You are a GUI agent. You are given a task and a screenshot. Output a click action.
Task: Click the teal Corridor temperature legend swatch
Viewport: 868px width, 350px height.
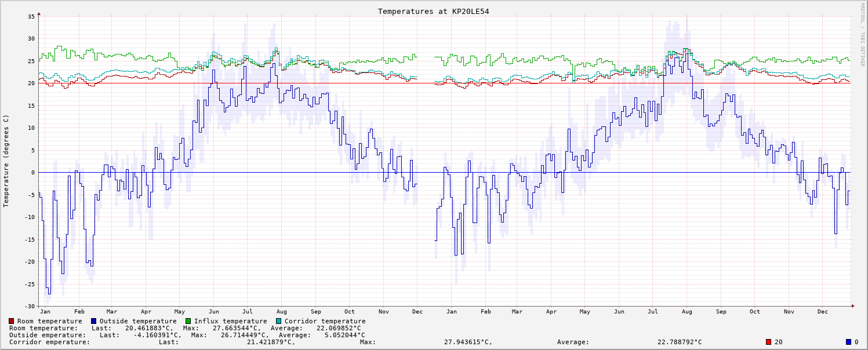[279, 321]
